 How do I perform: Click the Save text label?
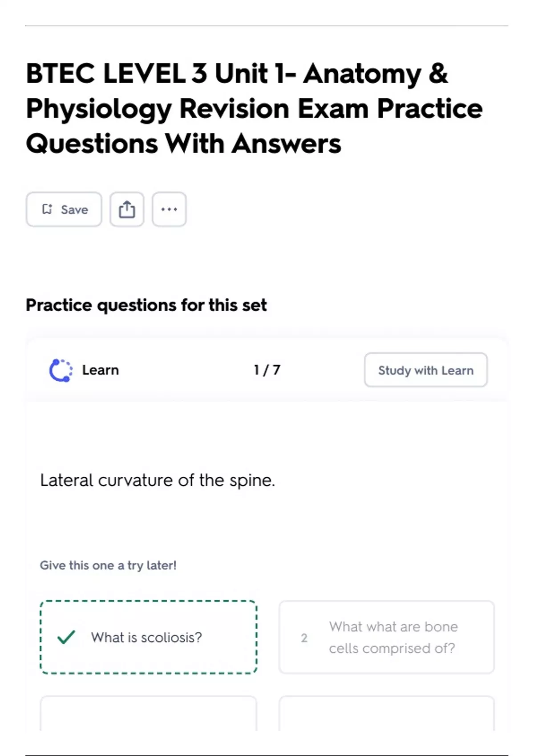point(74,209)
